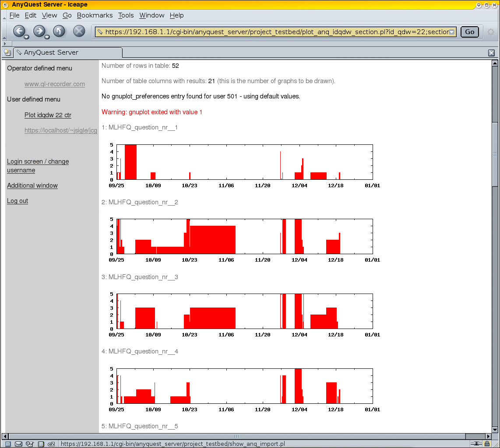The width and height of the screenshot is (500, 448).
Task: Click the vertical scrollbar down arrow
Action: click(495, 430)
